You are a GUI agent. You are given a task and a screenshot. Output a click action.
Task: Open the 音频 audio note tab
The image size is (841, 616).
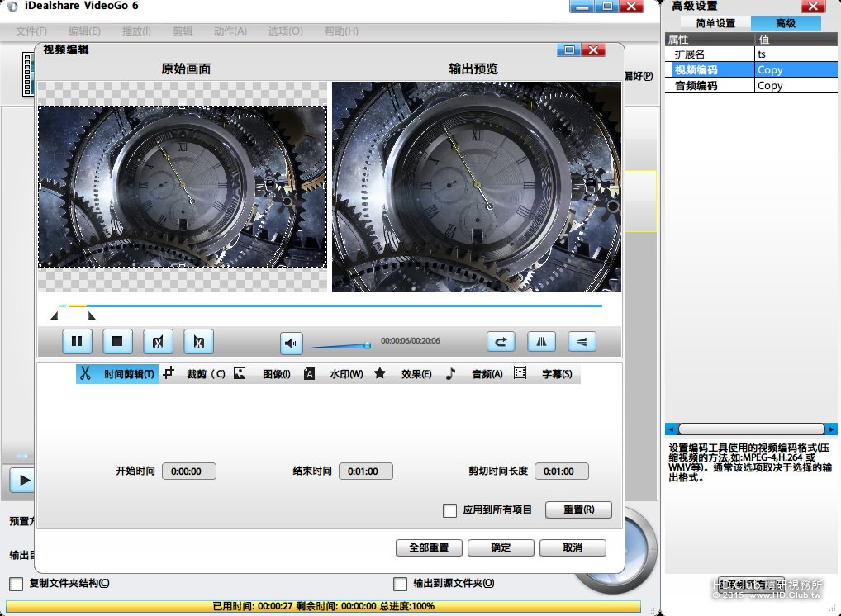pyautogui.click(x=475, y=374)
